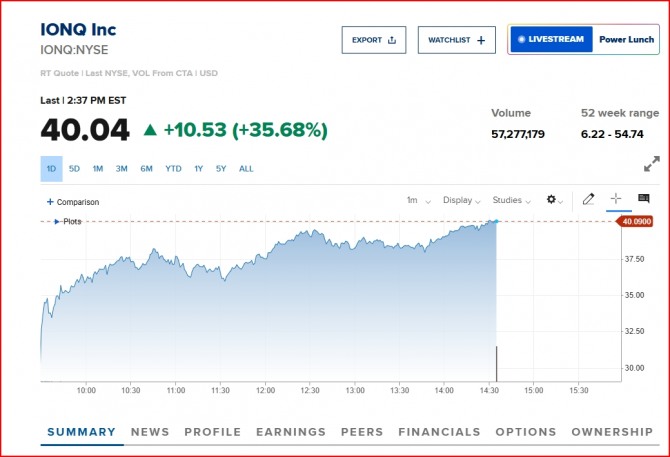Switch to the News tab

point(150,432)
